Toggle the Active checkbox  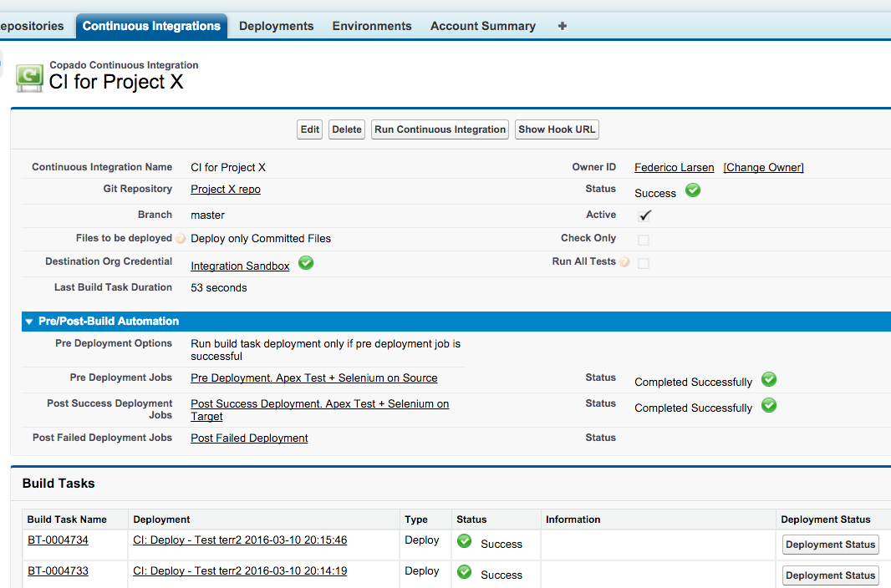[644, 215]
